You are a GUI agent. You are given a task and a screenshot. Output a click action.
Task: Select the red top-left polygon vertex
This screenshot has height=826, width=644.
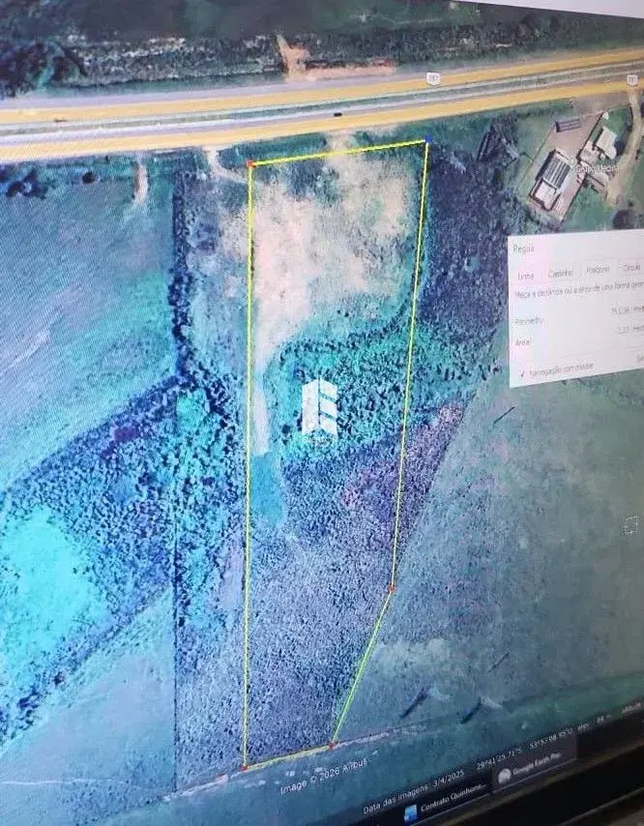tap(251, 164)
